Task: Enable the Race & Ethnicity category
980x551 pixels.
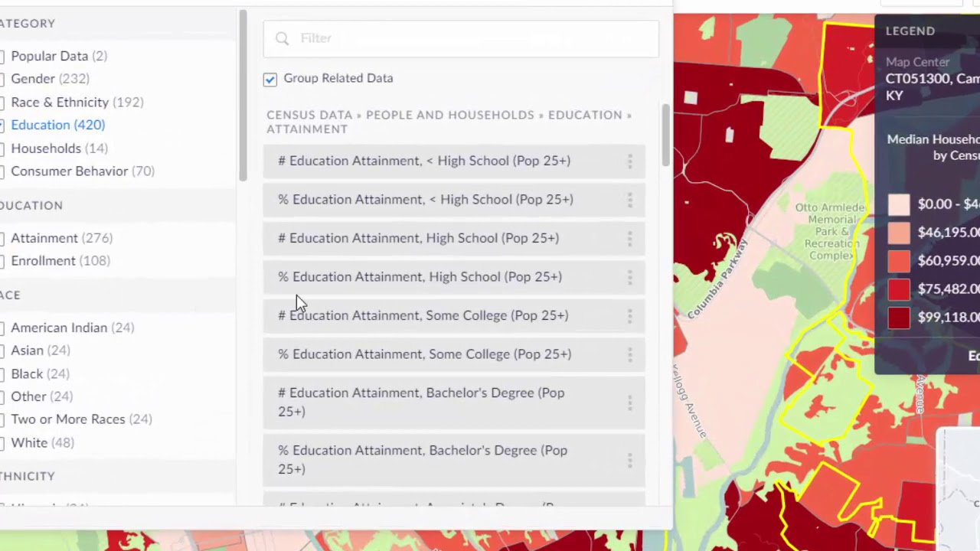Action: point(59,102)
